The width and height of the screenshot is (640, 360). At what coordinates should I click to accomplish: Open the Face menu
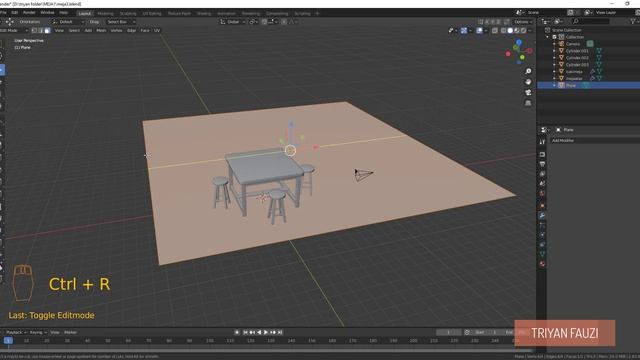pos(144,31)
